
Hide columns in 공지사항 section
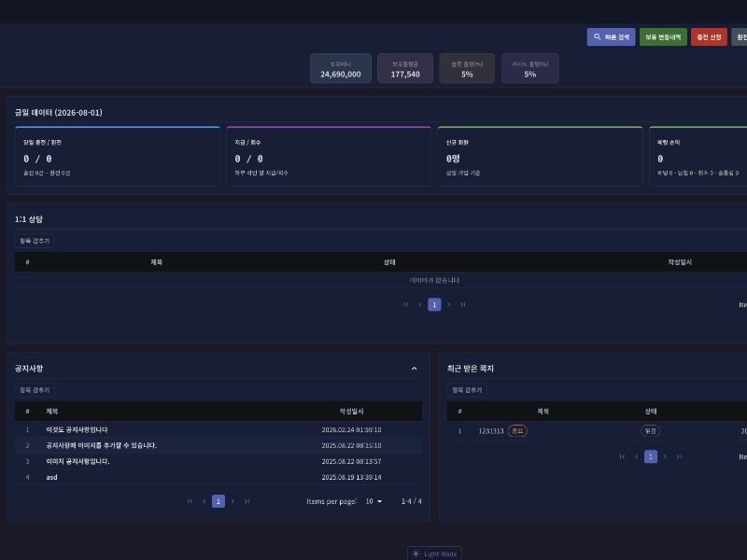point(35,390)
